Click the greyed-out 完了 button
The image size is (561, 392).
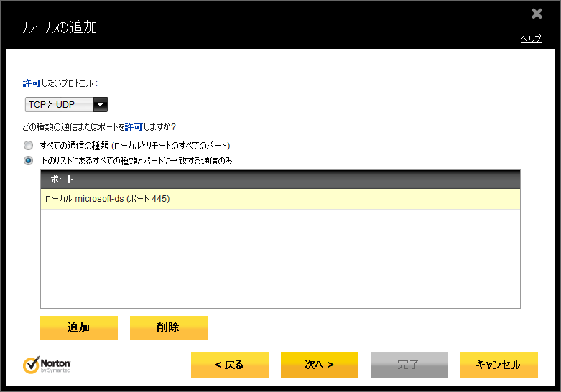[x=409, y=365]
